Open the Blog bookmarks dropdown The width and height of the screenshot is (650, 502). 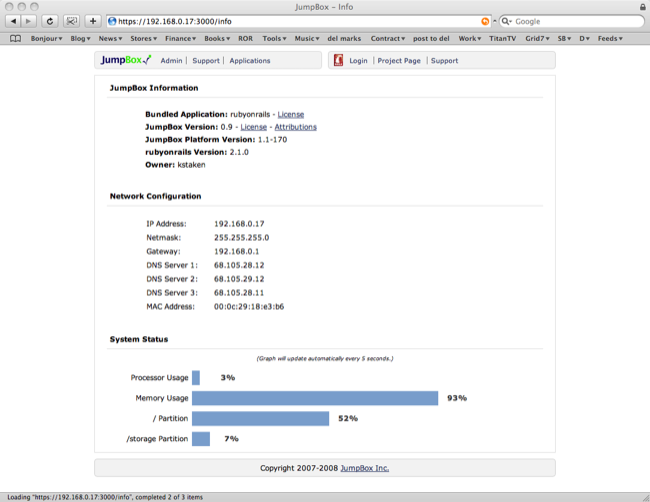(80, 39)
